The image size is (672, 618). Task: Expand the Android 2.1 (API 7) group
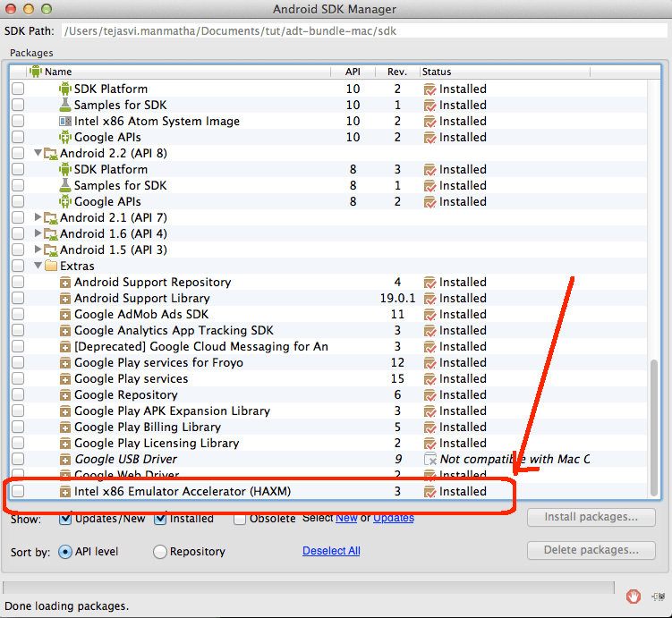coord(38,217)
